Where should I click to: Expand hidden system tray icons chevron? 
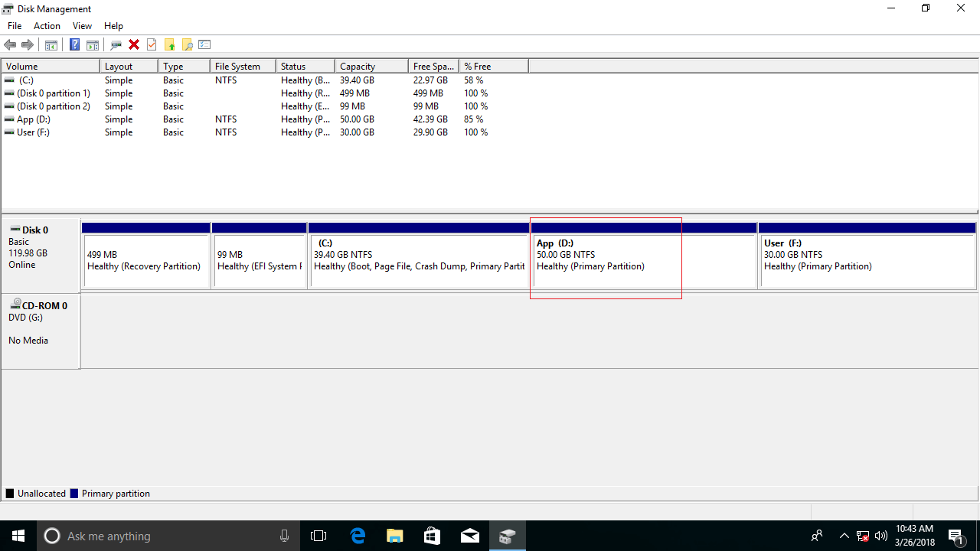(x=844, y=536)
